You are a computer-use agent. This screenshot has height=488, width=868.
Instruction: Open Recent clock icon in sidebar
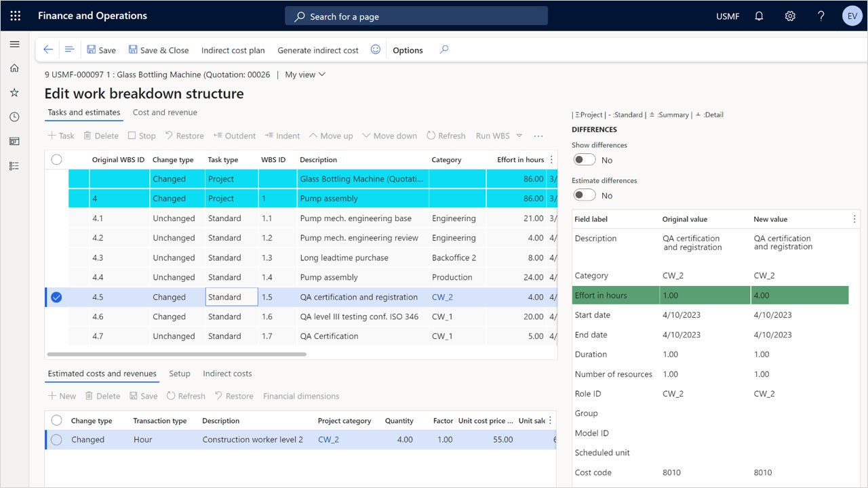pos(14,117)
